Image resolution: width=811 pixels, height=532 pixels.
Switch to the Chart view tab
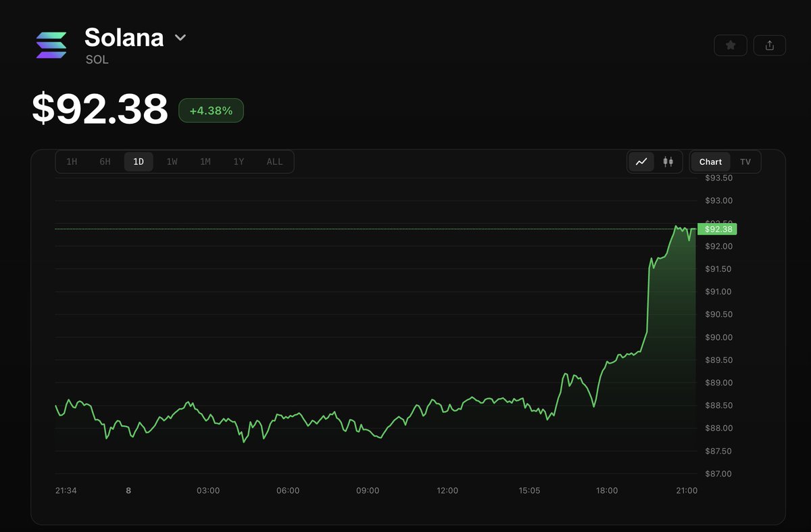(710, 162)
